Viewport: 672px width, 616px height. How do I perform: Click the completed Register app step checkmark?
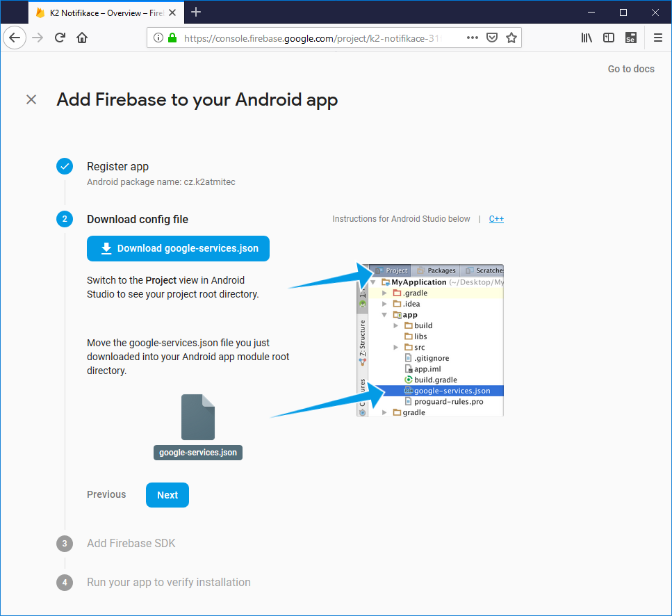click(65, 166)
